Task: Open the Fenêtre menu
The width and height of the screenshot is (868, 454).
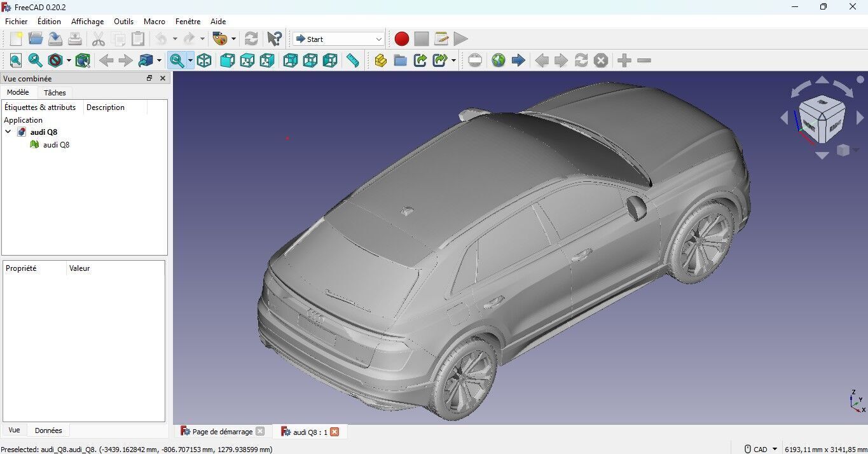Action: click(188, 21)
